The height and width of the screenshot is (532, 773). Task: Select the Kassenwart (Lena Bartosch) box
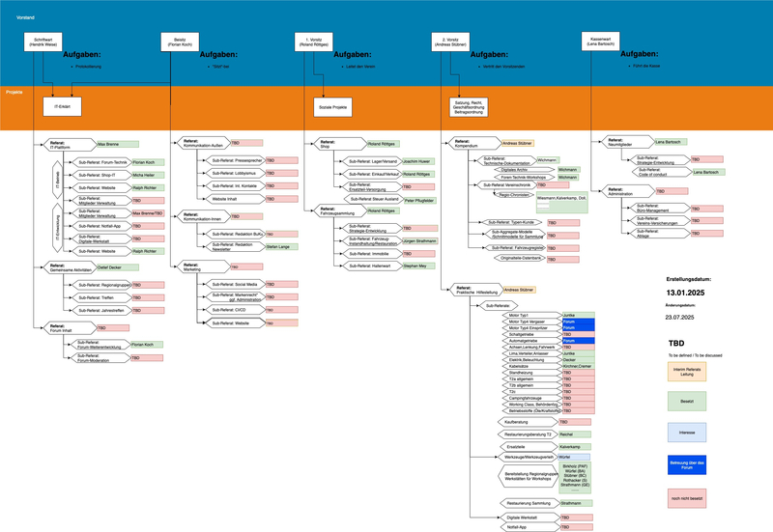(x=600, y=41)
